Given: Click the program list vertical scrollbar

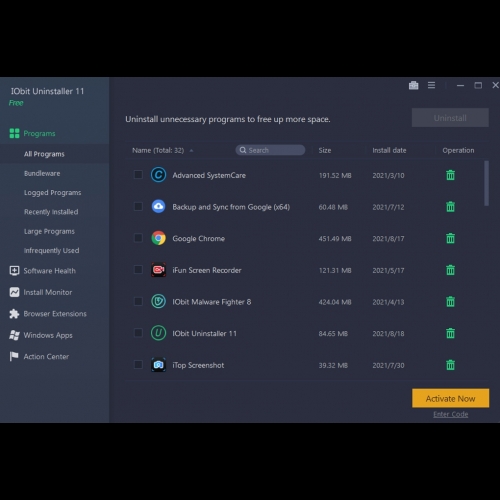Looking at the screenshot, I should 487,183.
